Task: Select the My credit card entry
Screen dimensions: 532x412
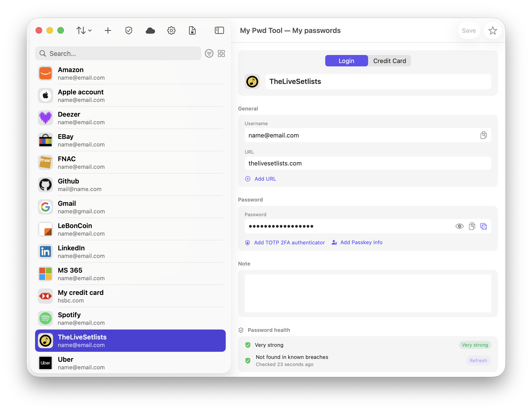Action: [x=130, y=296]
